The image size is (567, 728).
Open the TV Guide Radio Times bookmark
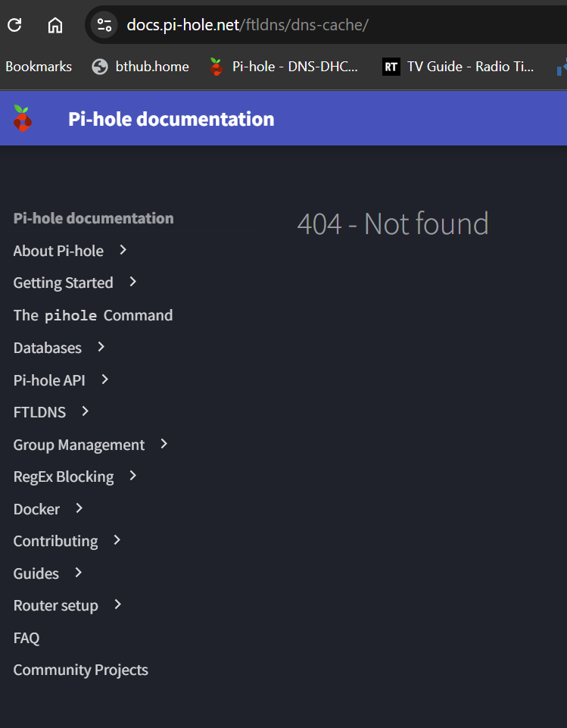459,67
